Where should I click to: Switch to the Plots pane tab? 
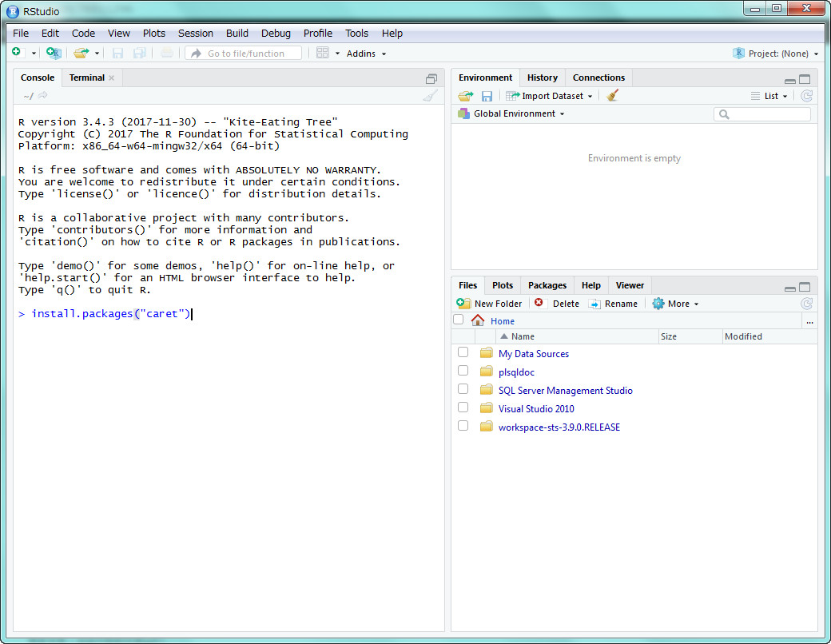[x=503, y=285]
